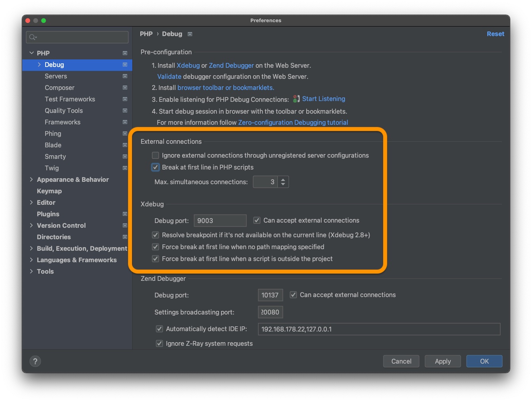Click the options icon beside Directories
Image resolution: width=532 pixels, height=402 pixels.
125,237
